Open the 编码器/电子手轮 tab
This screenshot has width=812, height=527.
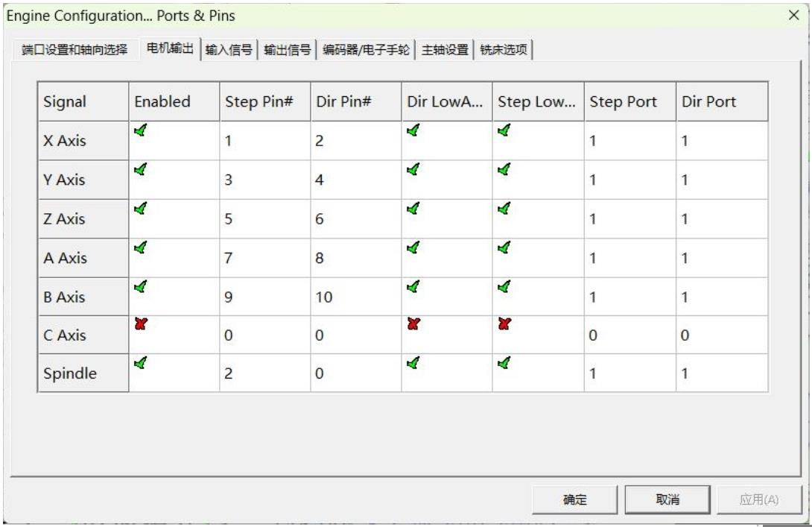381,46
